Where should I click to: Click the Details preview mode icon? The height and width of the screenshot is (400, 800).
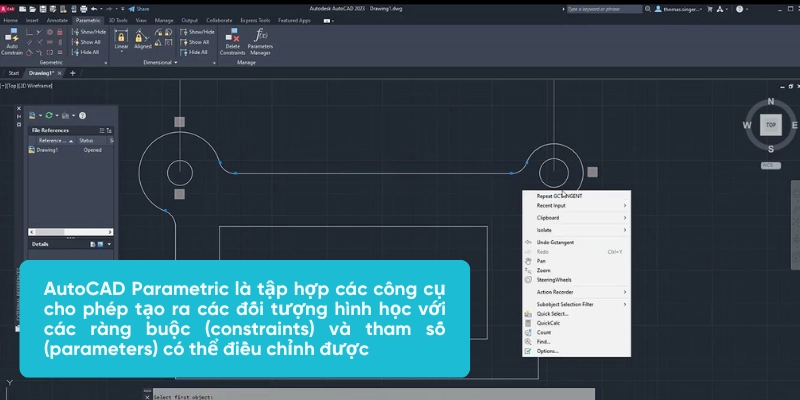(x=101, y=244)
